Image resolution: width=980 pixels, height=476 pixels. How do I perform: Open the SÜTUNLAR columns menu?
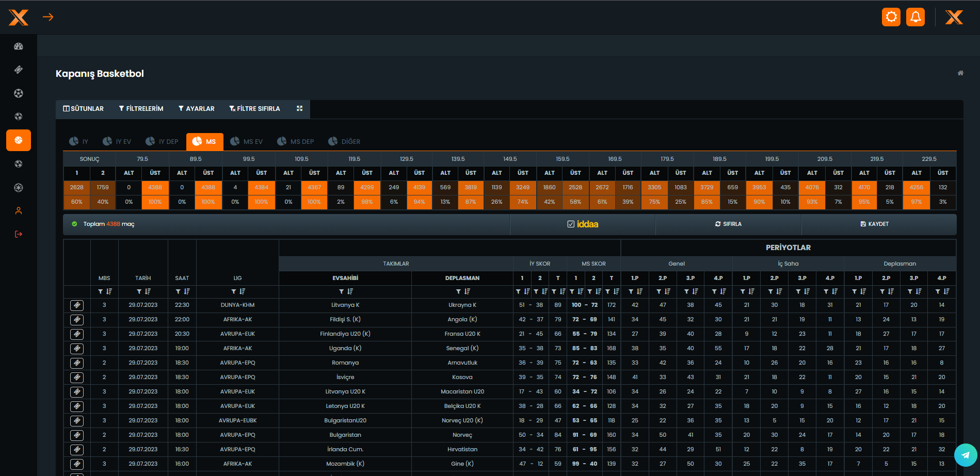coord(84,109)
